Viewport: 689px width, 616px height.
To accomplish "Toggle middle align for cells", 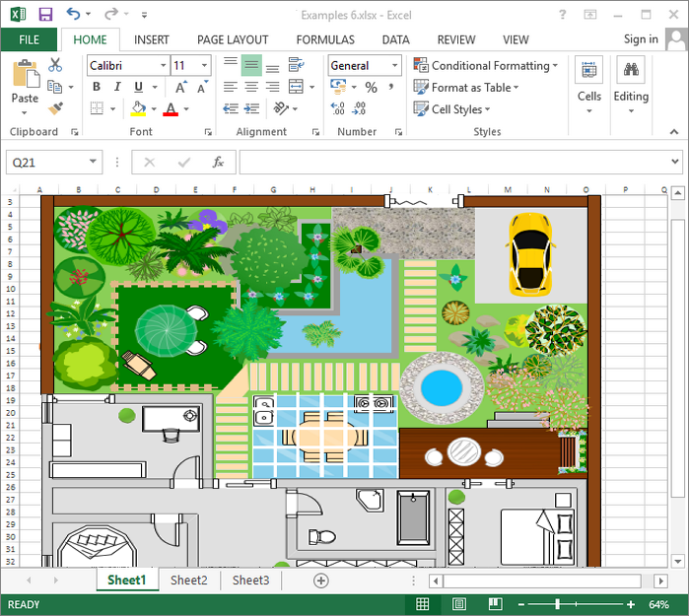I will 251,65.
